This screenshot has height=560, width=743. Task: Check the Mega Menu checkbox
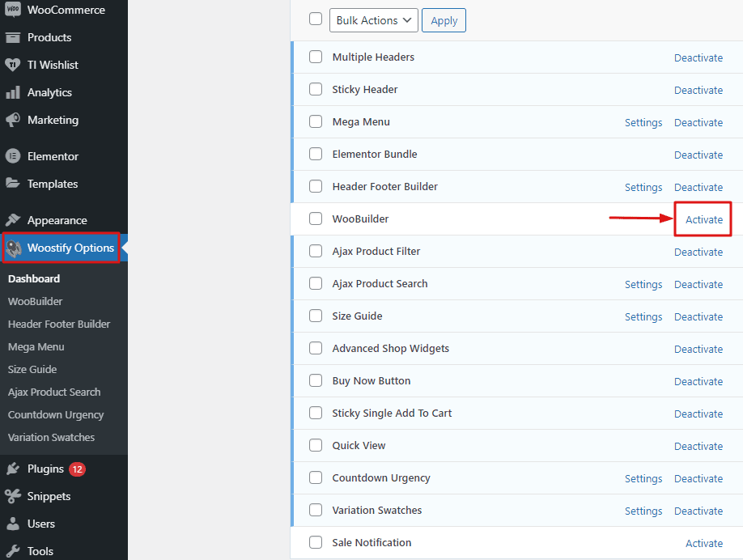[x=315, y=122]
